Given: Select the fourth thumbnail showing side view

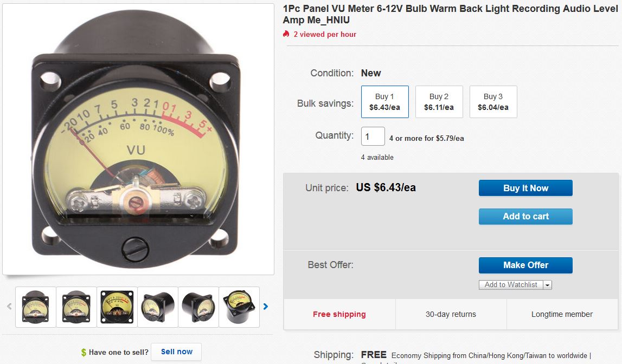Looking at the screenshot, I should (158, 307).
